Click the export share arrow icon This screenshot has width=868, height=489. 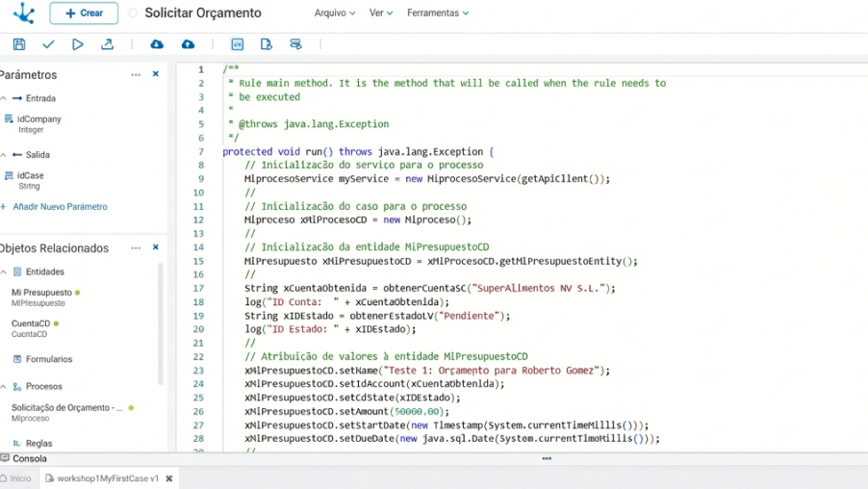(x=107, y=44)
